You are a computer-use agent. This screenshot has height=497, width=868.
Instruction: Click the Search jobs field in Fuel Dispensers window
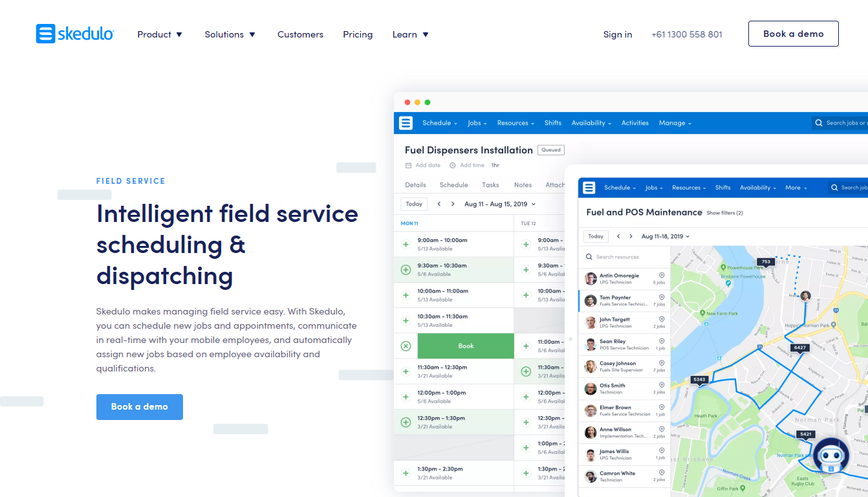[840, 123]
